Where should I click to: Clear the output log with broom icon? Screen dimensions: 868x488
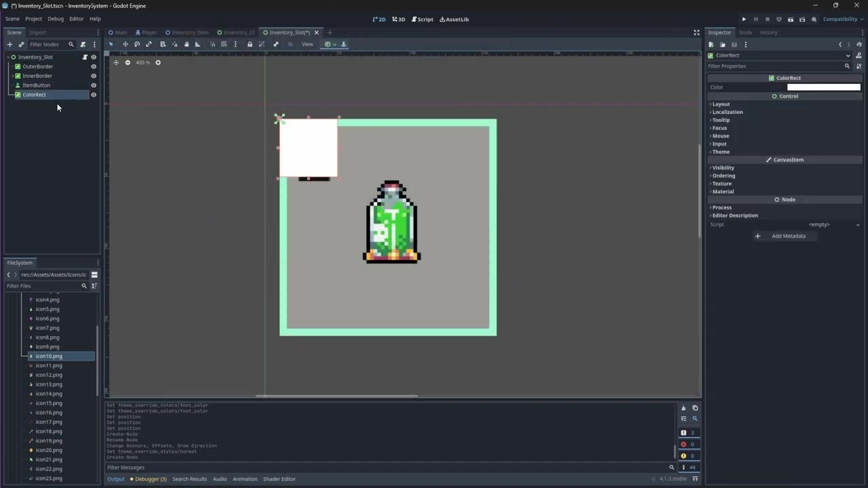(684, 408)
